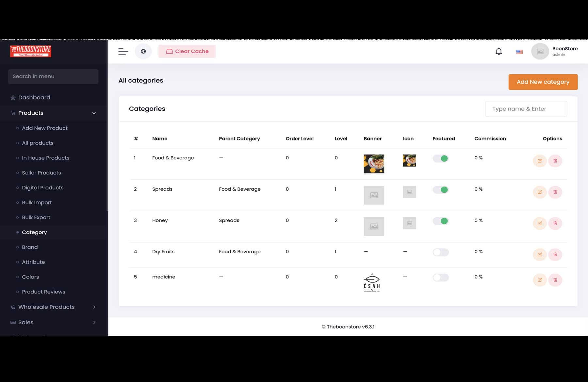The width and height of the screenshot is (588, 382).
Task: Enable Featured toggle for Dry Fruits
Action: tap(440, 252)
